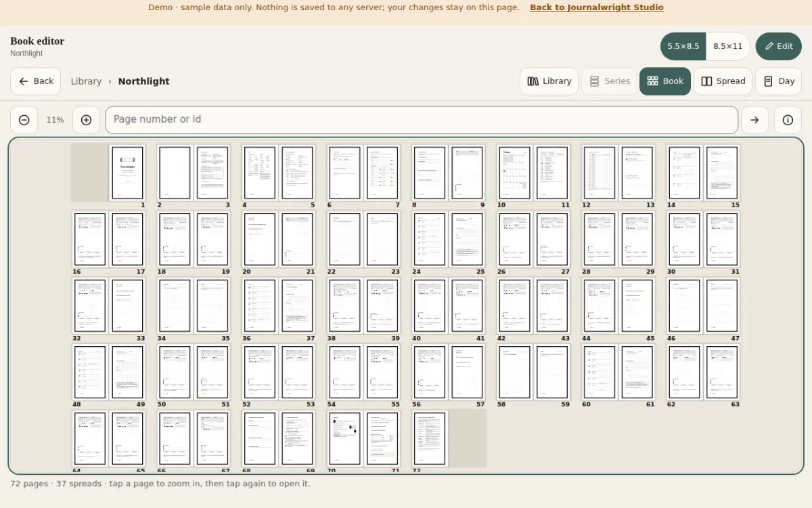The image size is (812, 508).
Task: Select page 64 thumbnail
Action: tap(90, 438)
